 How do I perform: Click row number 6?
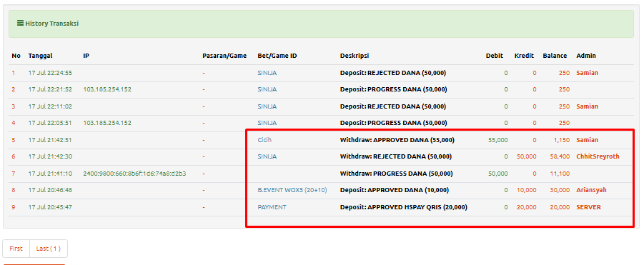coord(14,156)
